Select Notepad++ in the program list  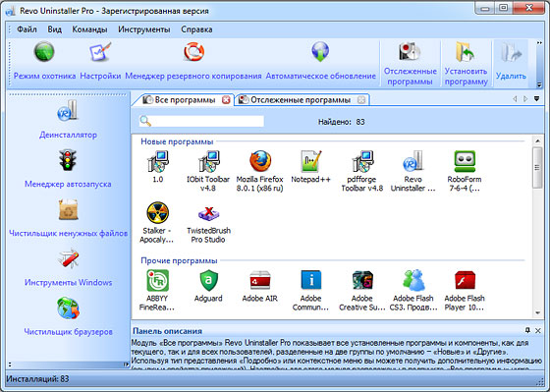coord(310,167)
